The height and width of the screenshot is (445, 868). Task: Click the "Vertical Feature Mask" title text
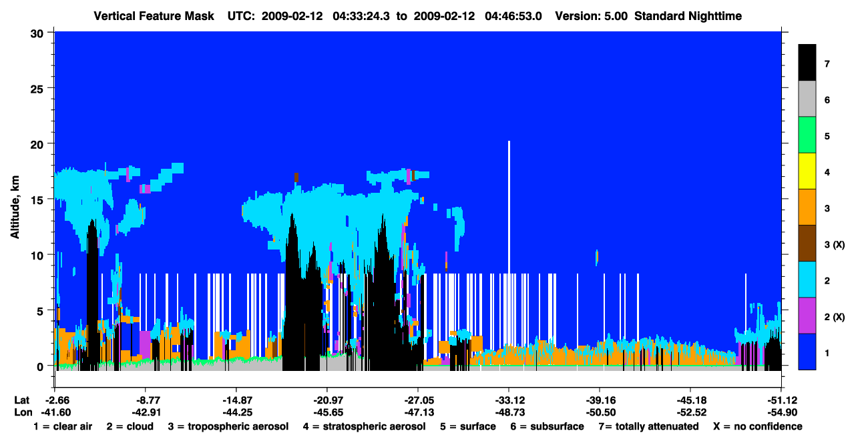[x=155, y=15]
